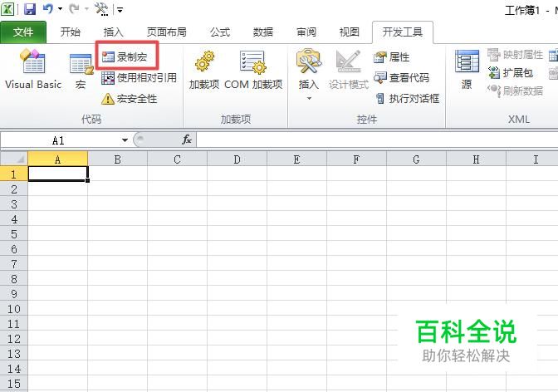Select column F header

coord(356,159)
